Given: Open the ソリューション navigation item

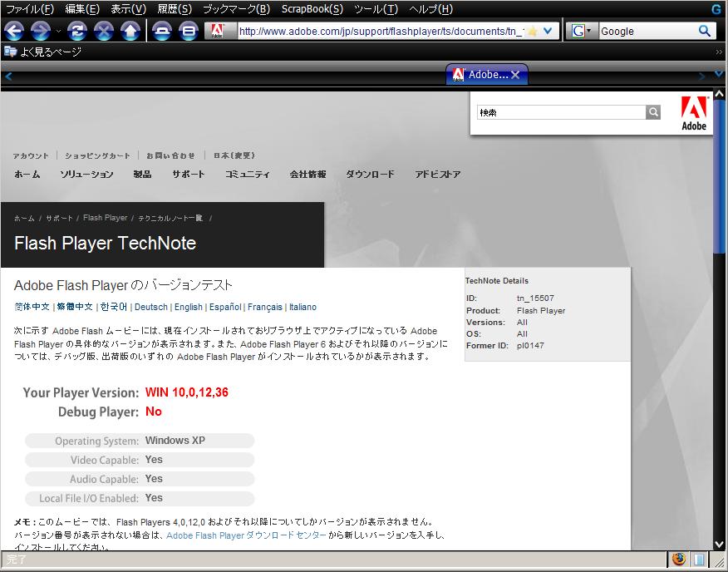Looking at the screenshot, I should [x=86, y=175].
